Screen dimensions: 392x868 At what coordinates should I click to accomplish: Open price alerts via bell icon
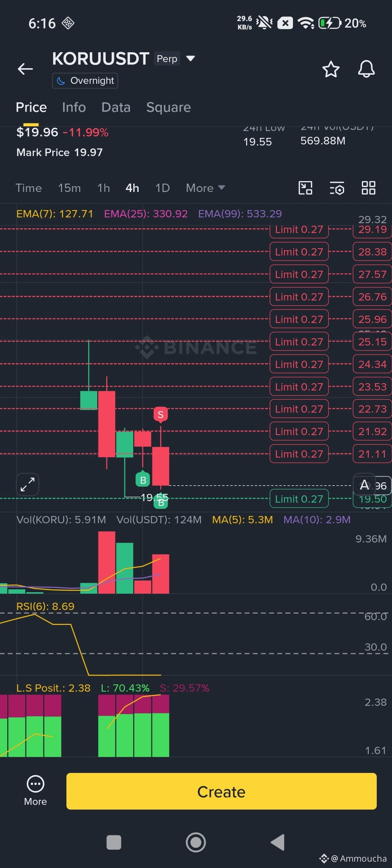tap(366, 69)
